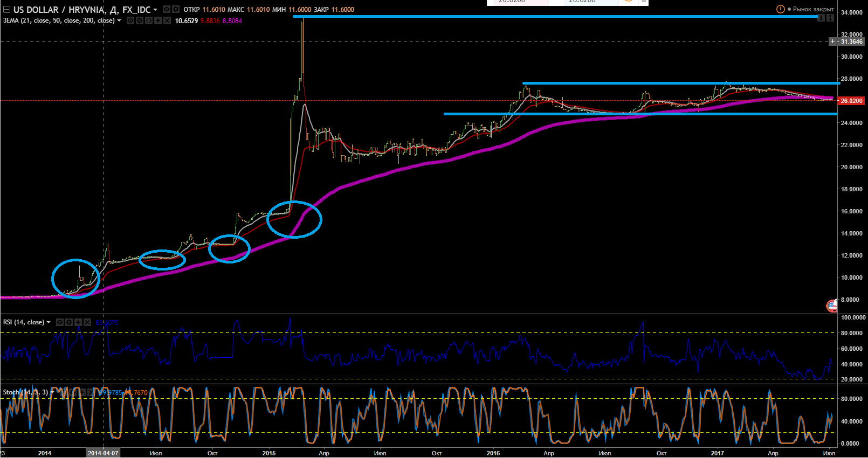Remove the 3EMA indicator with X icon
The width and height of the screenshot is (868, 458).
click(x=167, y=20)
